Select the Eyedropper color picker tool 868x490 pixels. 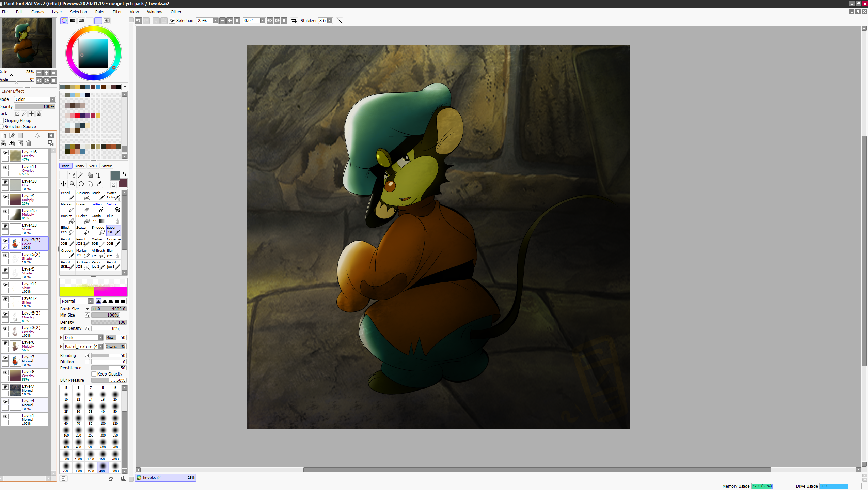click(x=99, y=184)
